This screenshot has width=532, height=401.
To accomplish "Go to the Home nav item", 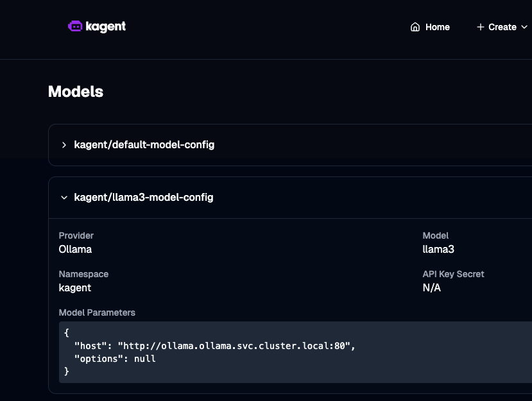I will (x=437, y=27).
